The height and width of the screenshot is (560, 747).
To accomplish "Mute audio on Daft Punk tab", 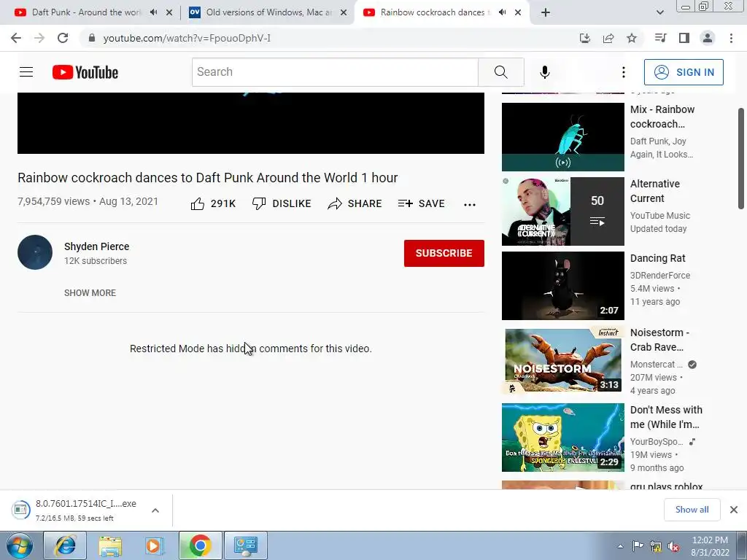I will [153, 12].
